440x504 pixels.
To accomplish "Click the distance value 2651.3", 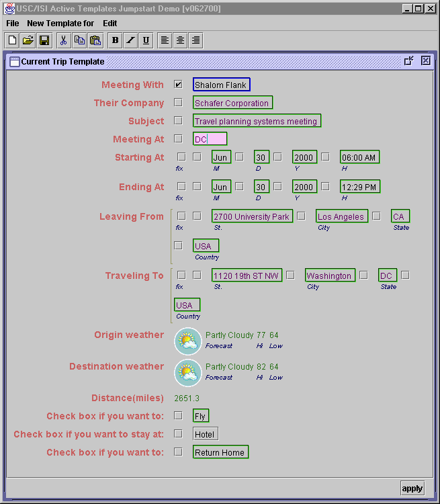I will coord(187,398).
